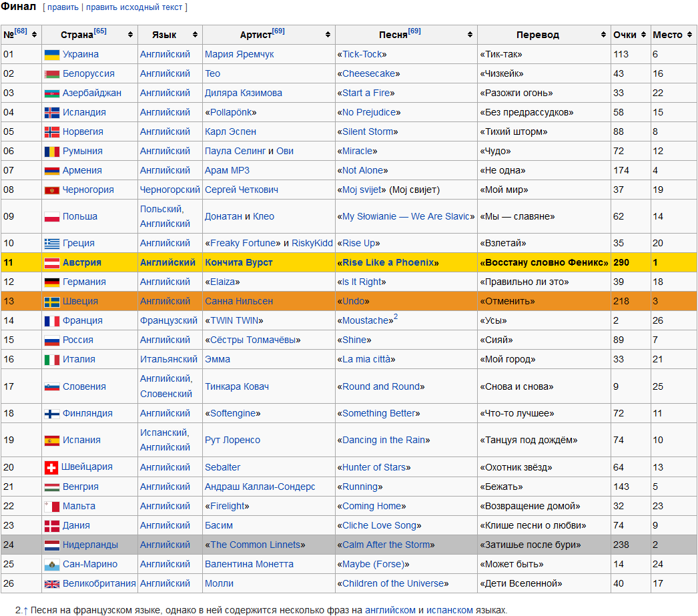Image resolution: width=698 pixels, height=616 pixels.
Task: Open Кончита Вурст artist link
Action: 239,262
